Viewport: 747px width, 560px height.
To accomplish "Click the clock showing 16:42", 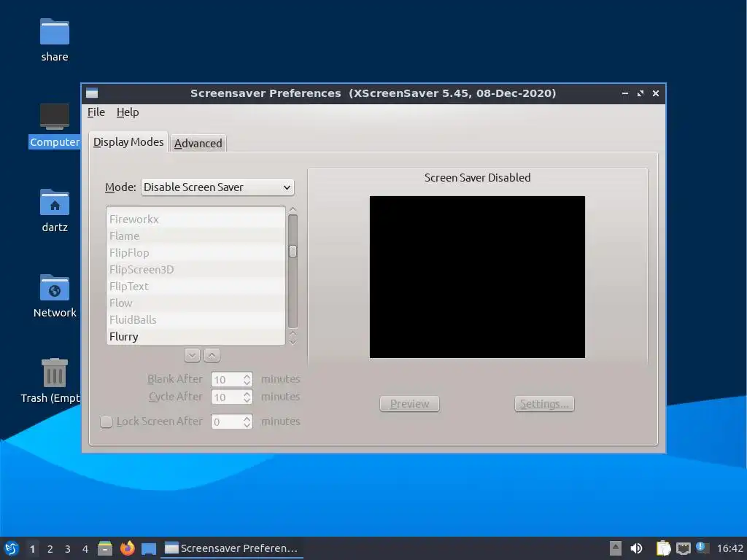I will pyautogui.click(x=729, y=548).
